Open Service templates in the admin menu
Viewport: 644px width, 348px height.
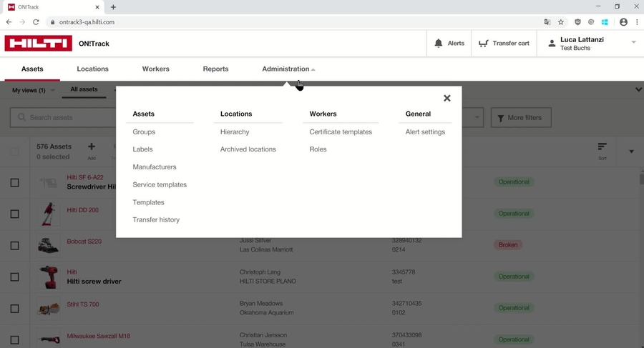160,184
